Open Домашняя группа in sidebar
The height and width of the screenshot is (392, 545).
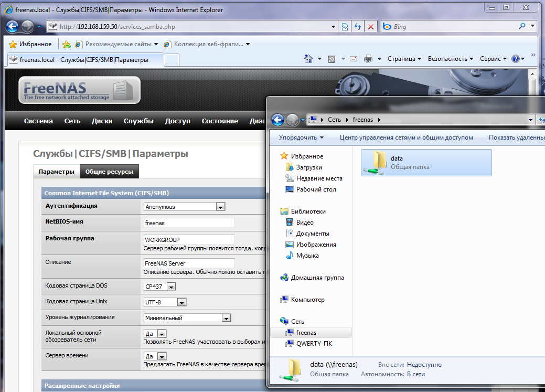click(317, 278)
